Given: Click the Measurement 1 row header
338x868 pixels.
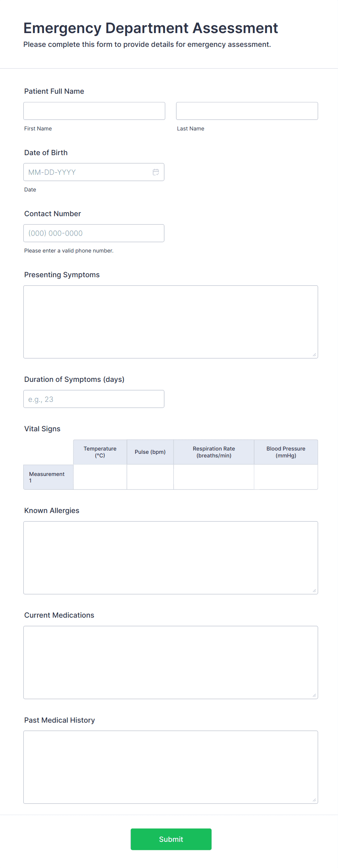Looking at the screenshot, I should [48, 477].
